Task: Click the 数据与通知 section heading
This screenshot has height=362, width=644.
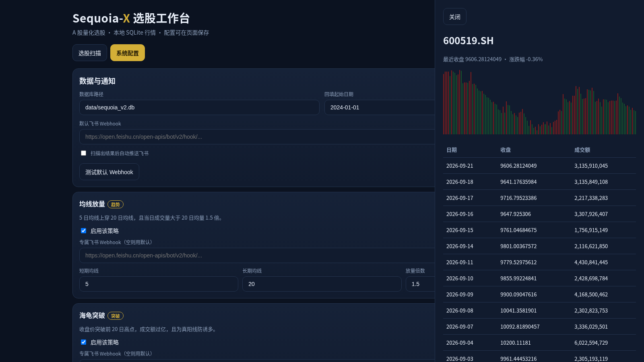Action: [97, 81]
